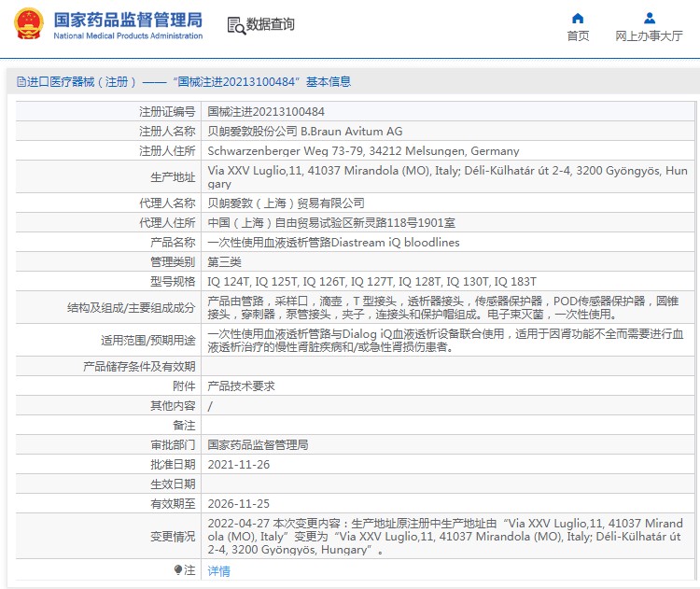Select production address Via XXV Luglio value

(x=447, y=176)
